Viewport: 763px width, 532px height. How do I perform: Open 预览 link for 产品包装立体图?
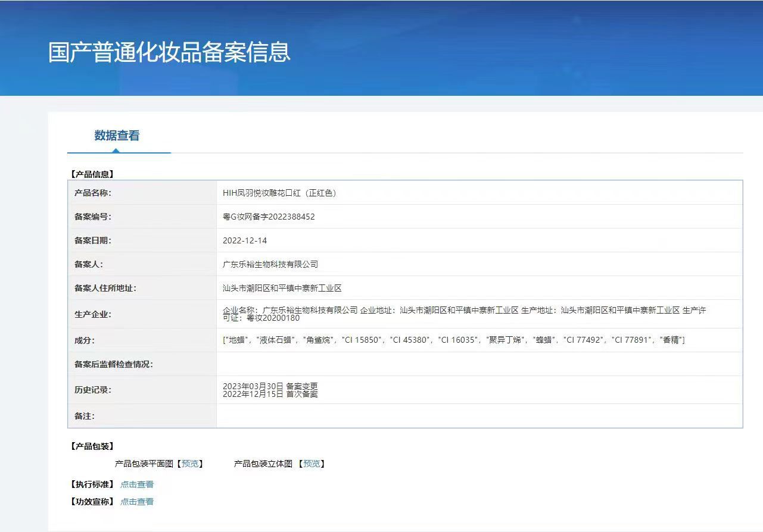(312, 464)
